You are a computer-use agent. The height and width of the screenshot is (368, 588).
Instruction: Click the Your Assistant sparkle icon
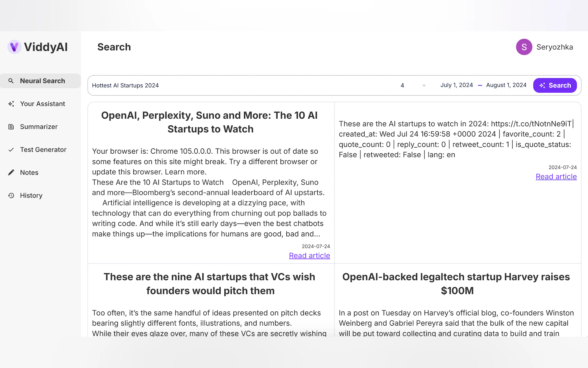(11, 104)
